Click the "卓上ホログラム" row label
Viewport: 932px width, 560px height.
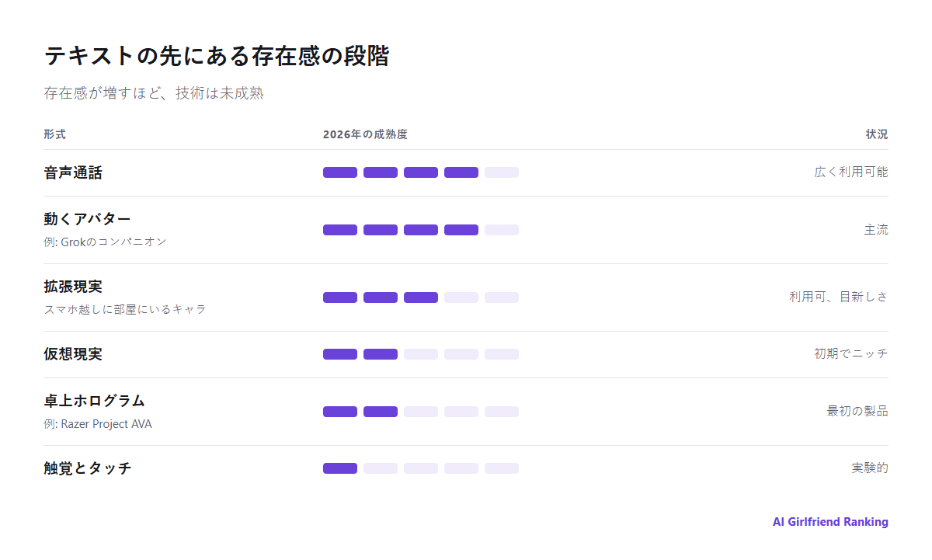(95, 400)
